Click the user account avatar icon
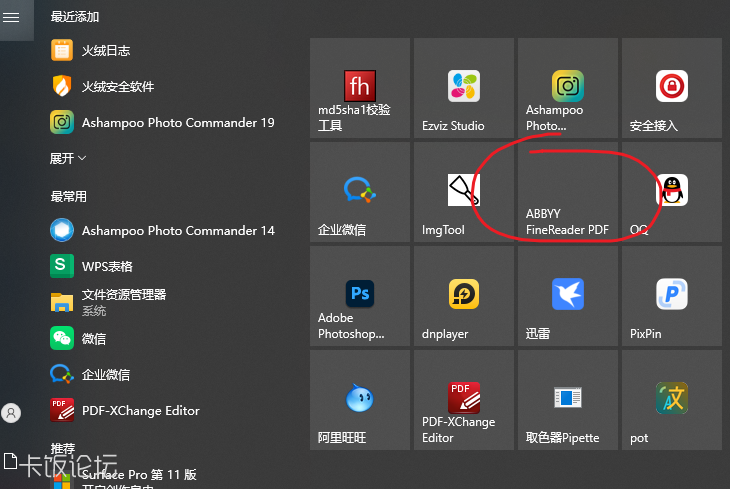 click(11, 413)
